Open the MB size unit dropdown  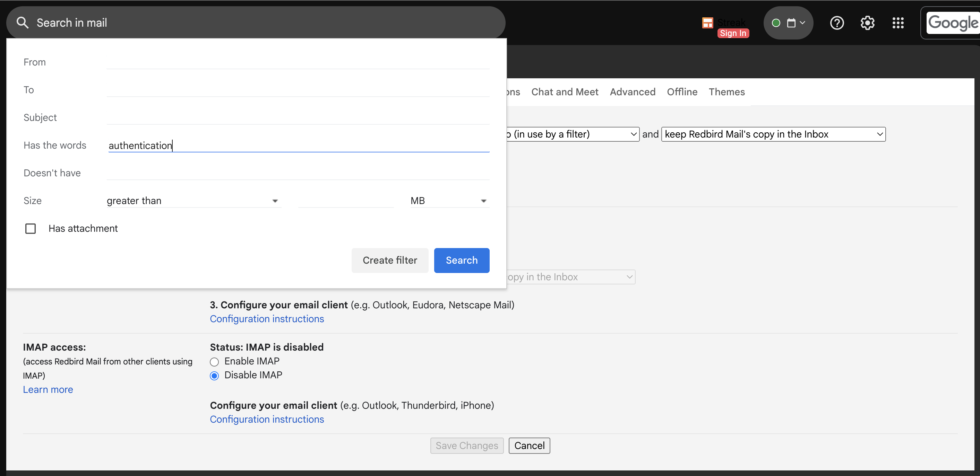click(448, 201)
